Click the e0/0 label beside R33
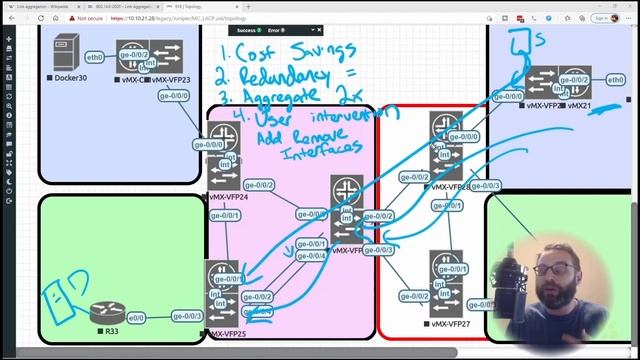This screenshot has height=360, width=640. tap(136, 318)
